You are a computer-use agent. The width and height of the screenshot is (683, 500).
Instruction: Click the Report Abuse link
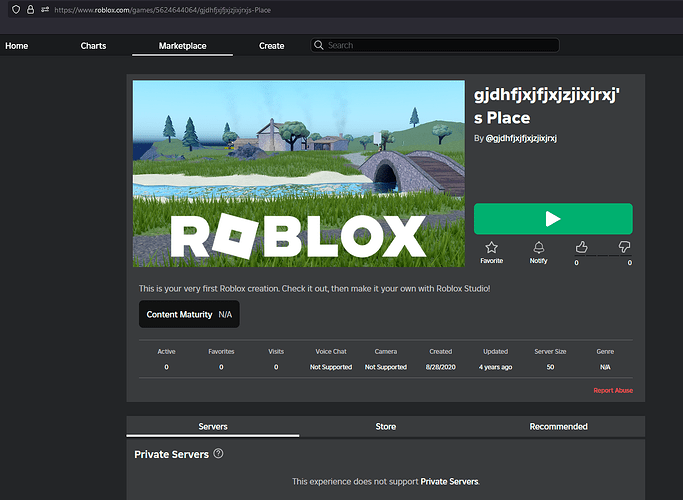[613, 391]
